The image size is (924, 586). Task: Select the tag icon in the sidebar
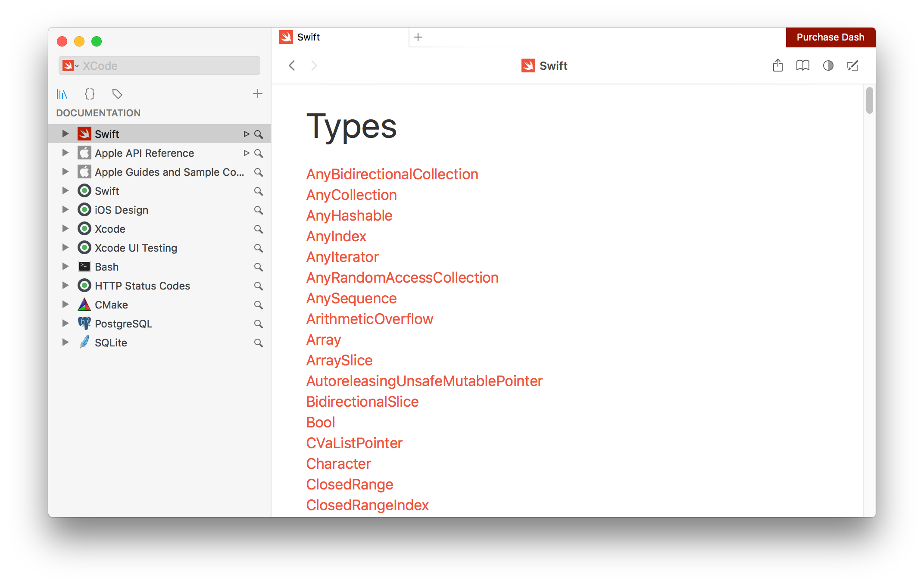pyautogui.click(x=117, y=94)
